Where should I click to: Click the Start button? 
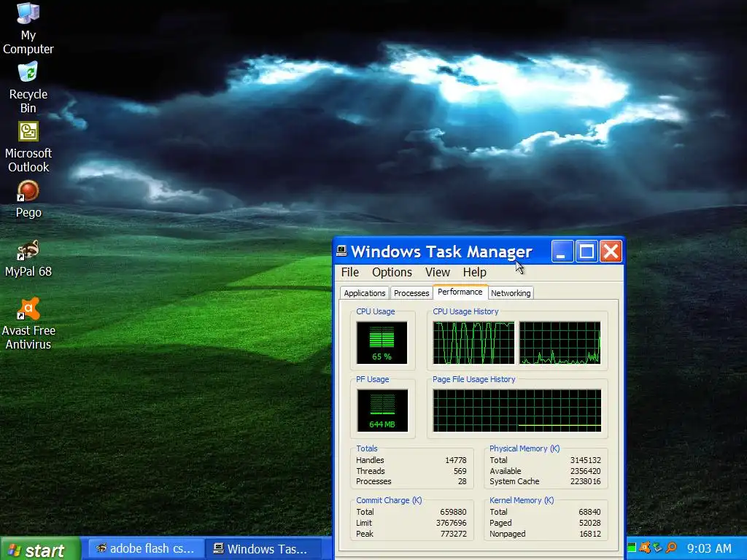[x=40, y=549]
